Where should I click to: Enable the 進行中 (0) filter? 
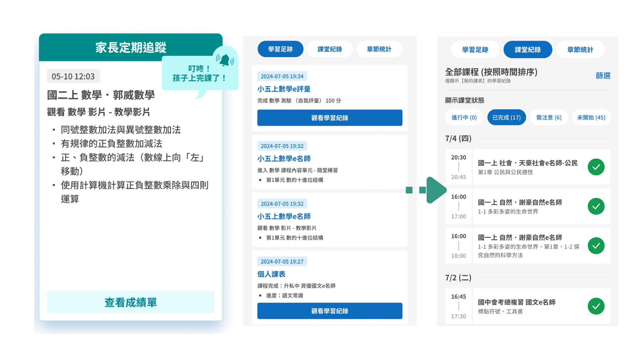pos(464,117)
